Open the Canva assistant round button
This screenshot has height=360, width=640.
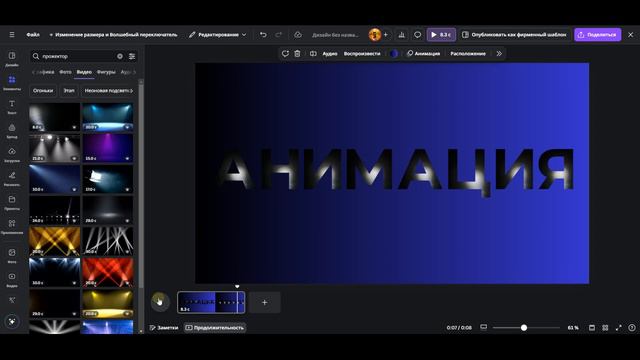[12, 321]
